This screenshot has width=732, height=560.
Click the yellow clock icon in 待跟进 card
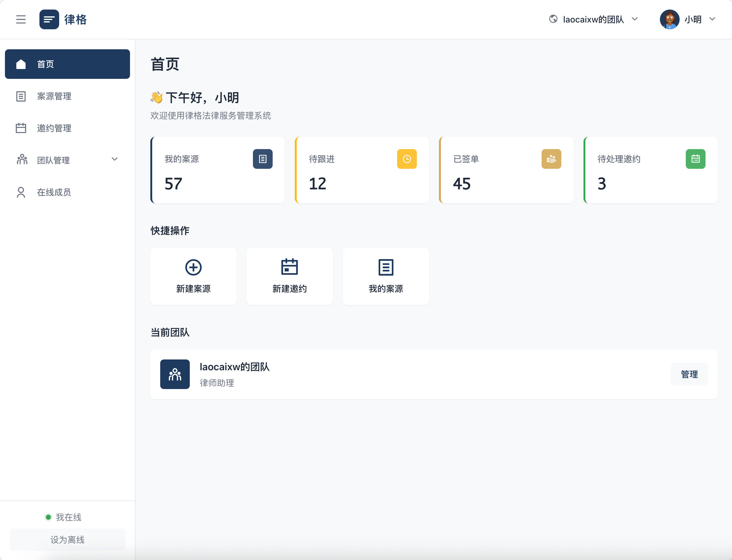407,159
